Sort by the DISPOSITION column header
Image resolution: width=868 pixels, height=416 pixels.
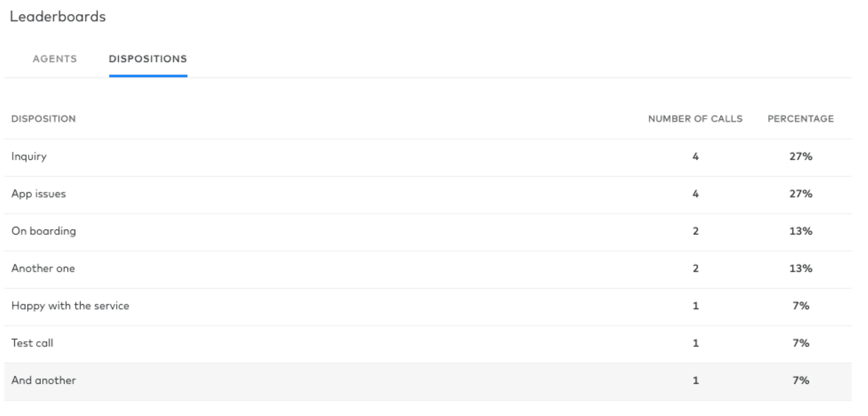pyautogui.click(x=43, y=118)
